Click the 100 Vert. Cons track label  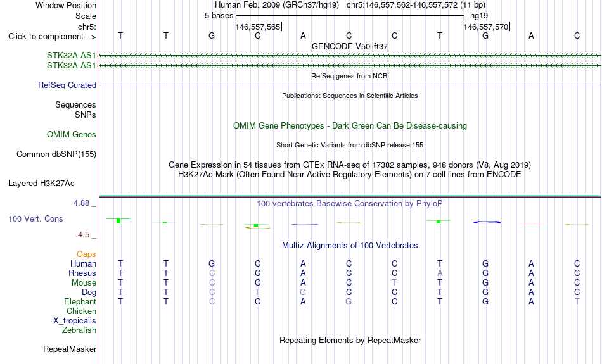click(35, 218)
